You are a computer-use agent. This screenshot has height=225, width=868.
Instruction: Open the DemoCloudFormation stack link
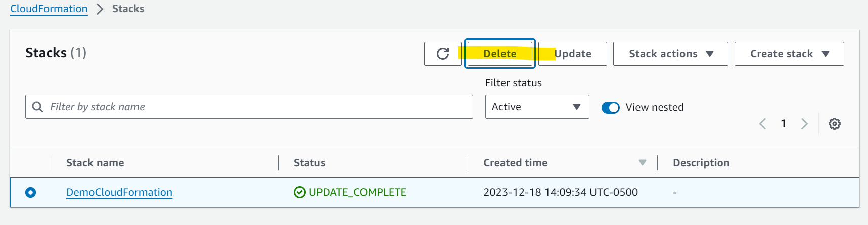[119, 192]
